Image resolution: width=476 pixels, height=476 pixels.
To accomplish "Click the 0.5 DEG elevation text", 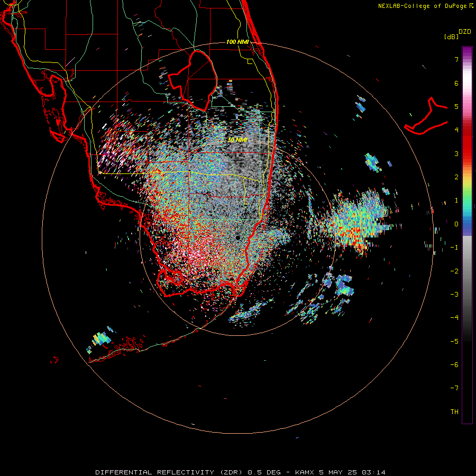I will (x=264, y=472).
